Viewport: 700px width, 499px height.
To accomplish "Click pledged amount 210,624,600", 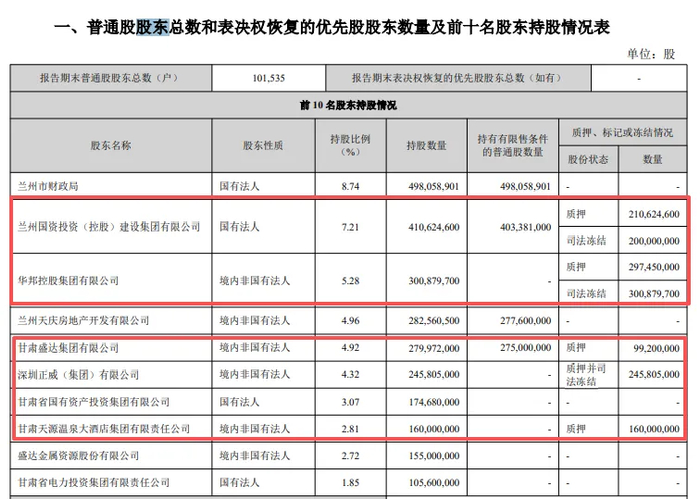I will coord(654,214).
